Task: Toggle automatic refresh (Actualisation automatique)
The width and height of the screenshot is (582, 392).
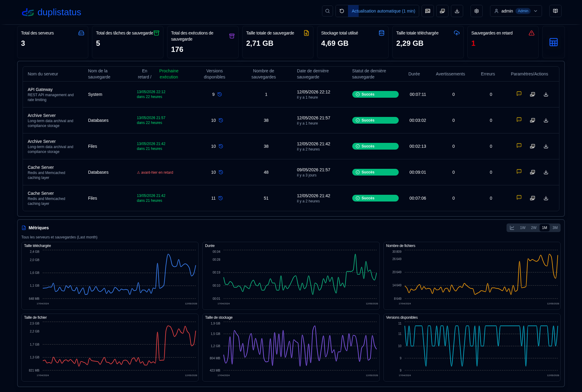Action: pyautogui.click(x=383, y=11)
